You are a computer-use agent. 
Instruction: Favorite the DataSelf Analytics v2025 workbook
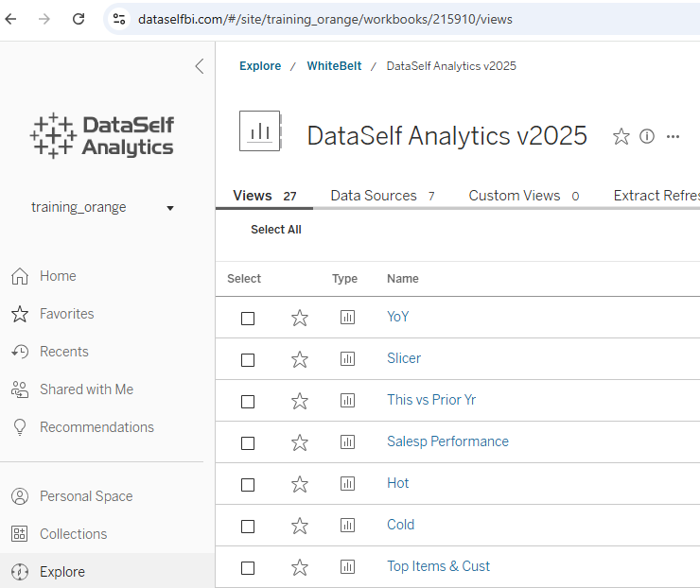pyautogui.click(x=621, y=136)
